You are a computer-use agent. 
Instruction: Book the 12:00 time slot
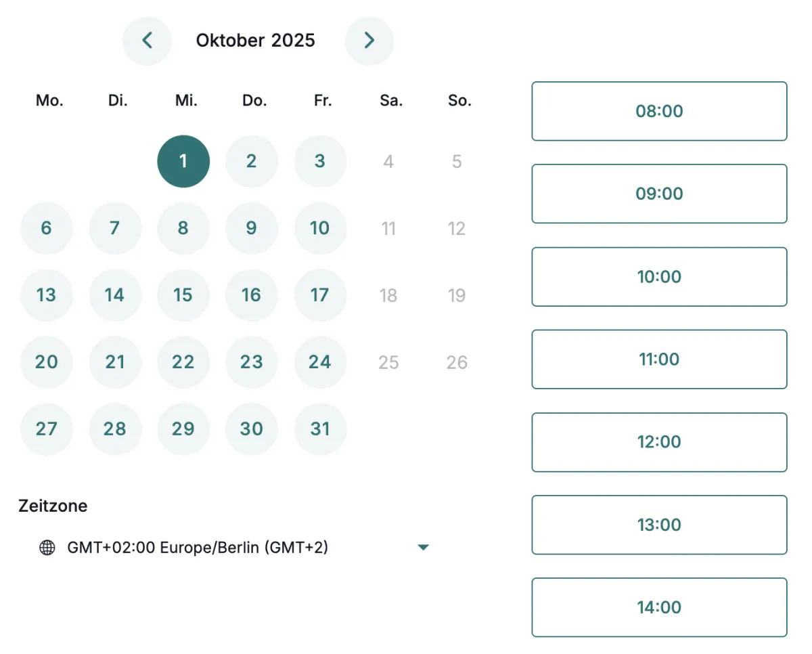click(x=659, y=442)
